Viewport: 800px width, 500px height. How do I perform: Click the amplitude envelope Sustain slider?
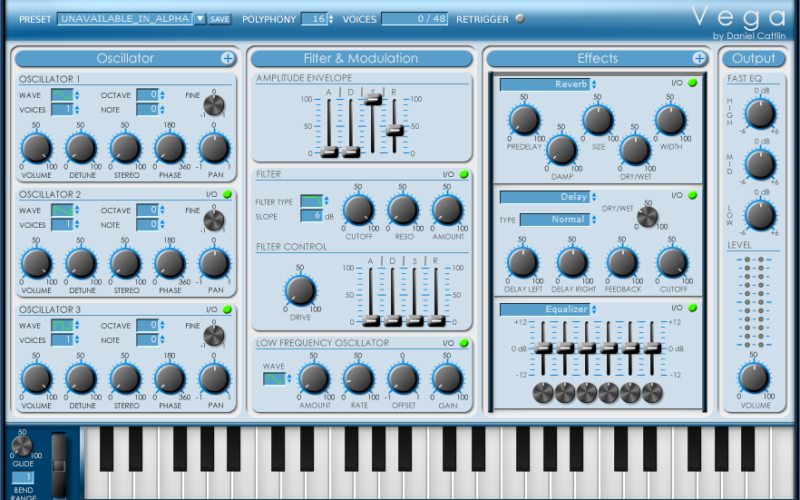point(373,99)
